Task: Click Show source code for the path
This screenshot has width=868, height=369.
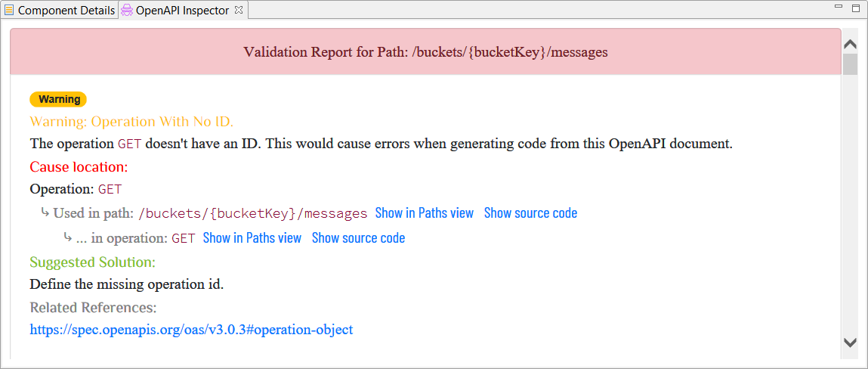Action: click(x=530, y=213)
